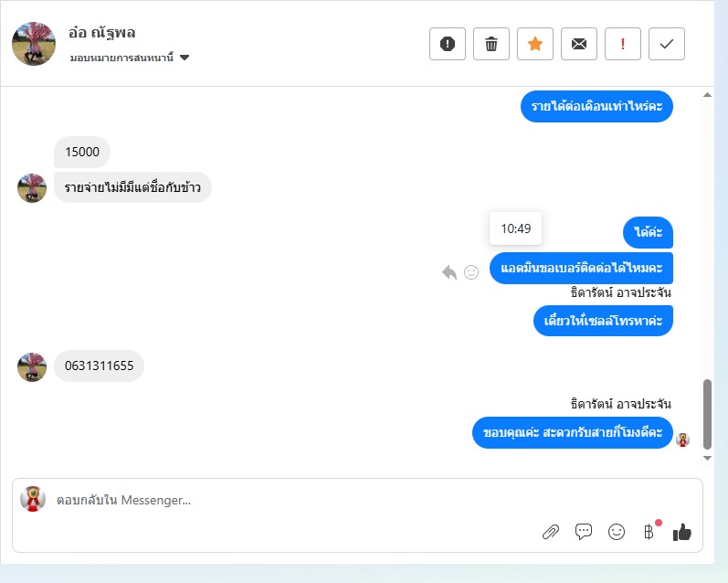Open emoji picker in reply box

617,532
